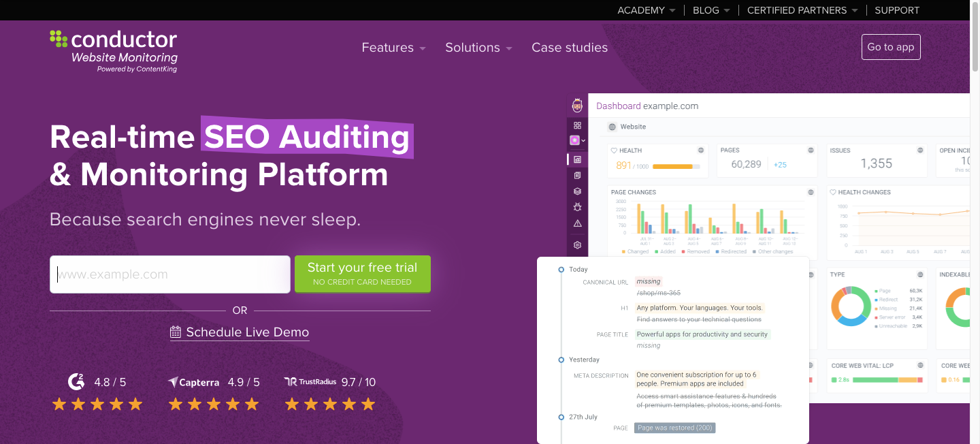
Task: Open the Settings gear in dashboard sidebar
Action: pyautogui.click(x=577, y=244)
